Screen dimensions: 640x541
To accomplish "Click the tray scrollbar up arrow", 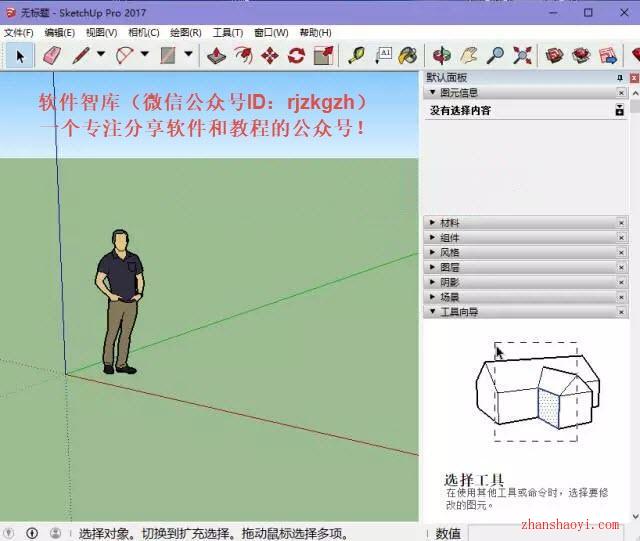I will 635,94.
